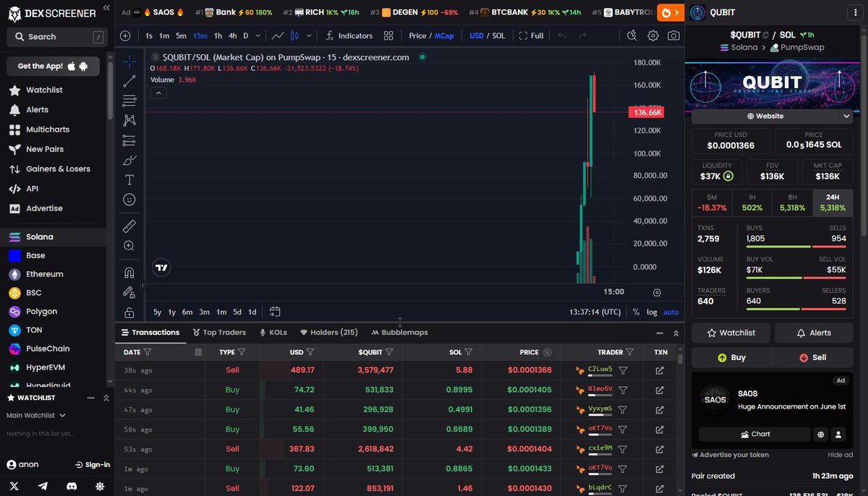Screen dimensions: 868x496
Task: Select the 1h chart interval
Action: point(218,35)
